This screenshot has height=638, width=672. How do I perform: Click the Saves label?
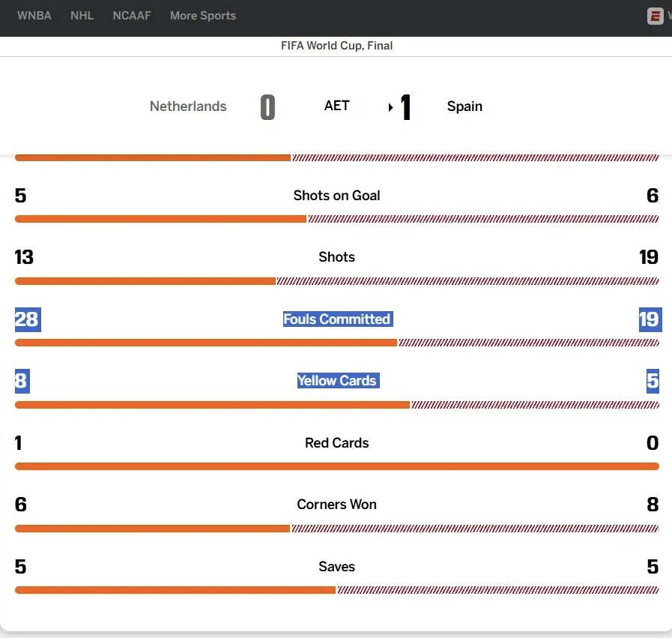pos(336,566)
